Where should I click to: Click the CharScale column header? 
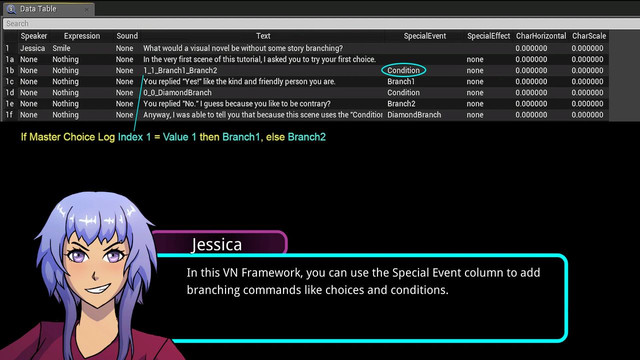pos(589,36)
